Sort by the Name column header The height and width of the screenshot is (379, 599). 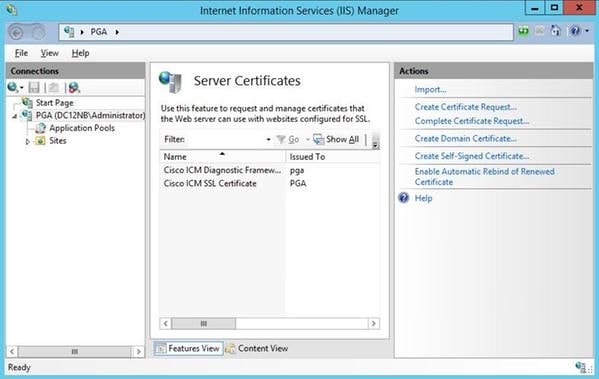pos(223,157)
